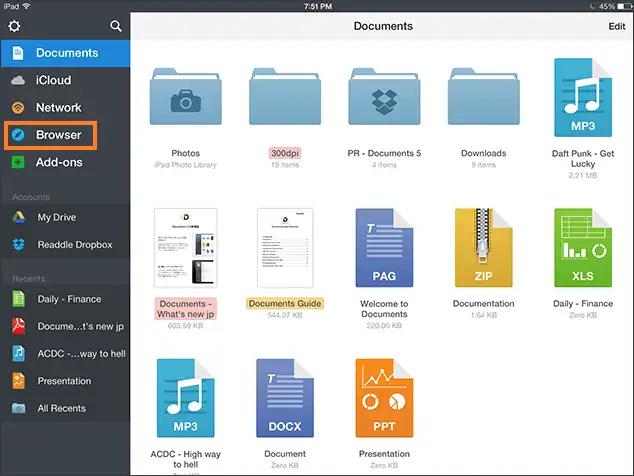Select Documents in the sidebar
This screenshot has width=634, height=476.
(65, 53)
